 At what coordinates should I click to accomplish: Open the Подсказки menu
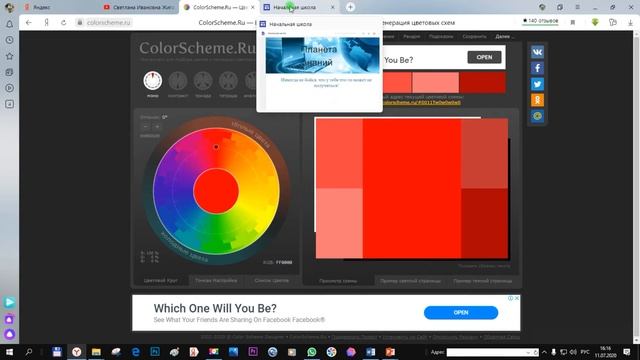pyautogui.click(x=441, y=37)
